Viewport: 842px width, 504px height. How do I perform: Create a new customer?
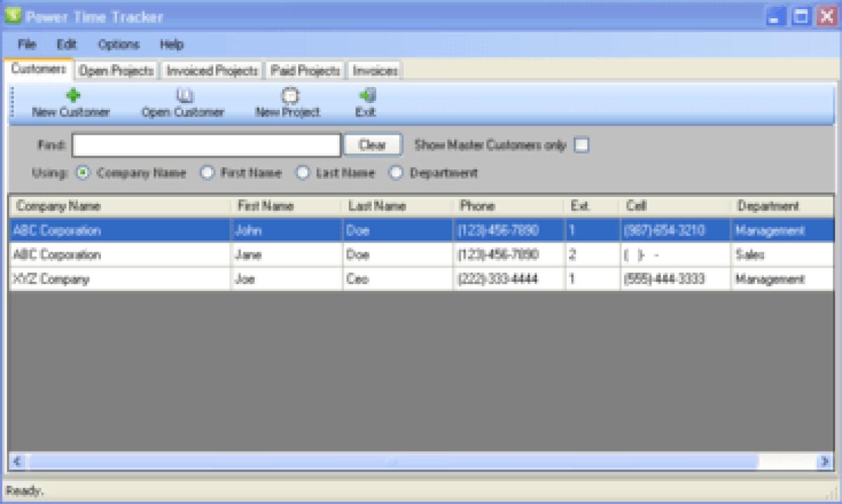(70, 102)
